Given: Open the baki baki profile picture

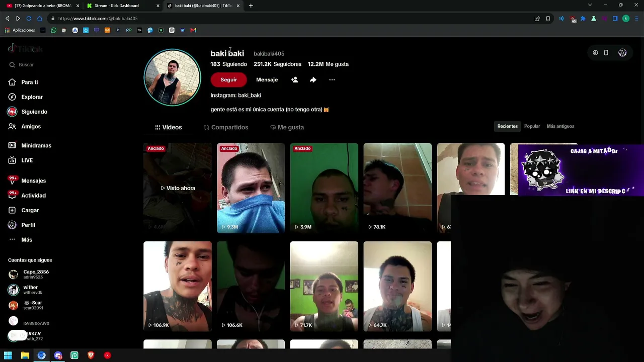Looking at the screenshot, I should click(173, 77).
